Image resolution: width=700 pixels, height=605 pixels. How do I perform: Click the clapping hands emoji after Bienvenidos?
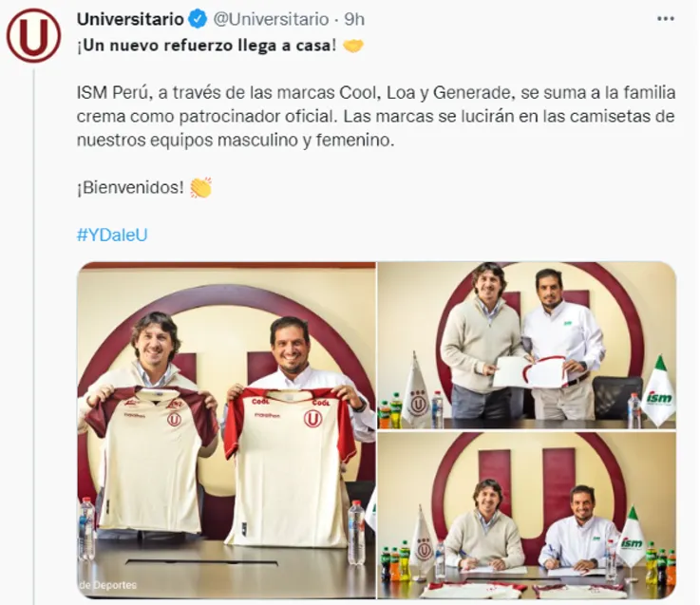tap(200, 187)
